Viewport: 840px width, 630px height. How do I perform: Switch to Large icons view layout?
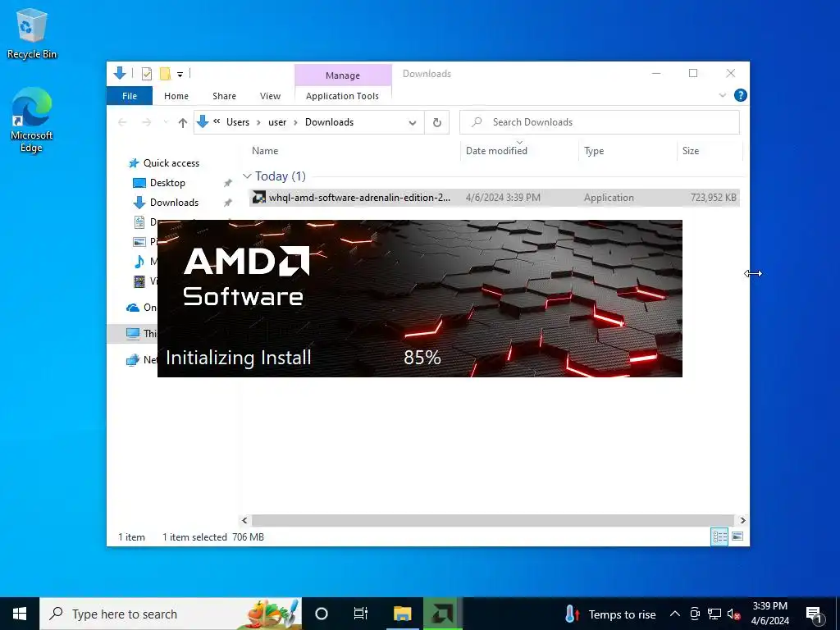[x=737, y=536]
